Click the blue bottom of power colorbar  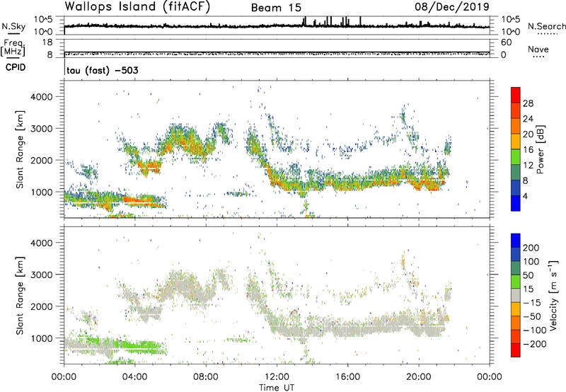(x=516, y=203)
